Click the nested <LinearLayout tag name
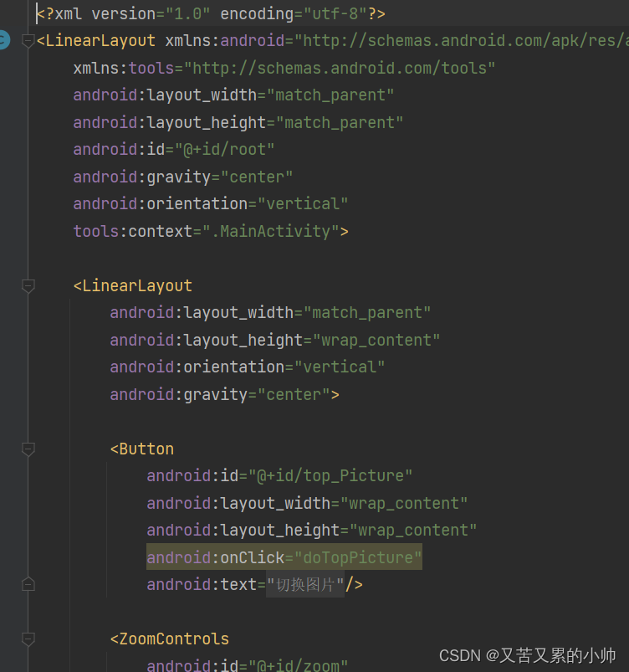 click(x=133, y=286)
